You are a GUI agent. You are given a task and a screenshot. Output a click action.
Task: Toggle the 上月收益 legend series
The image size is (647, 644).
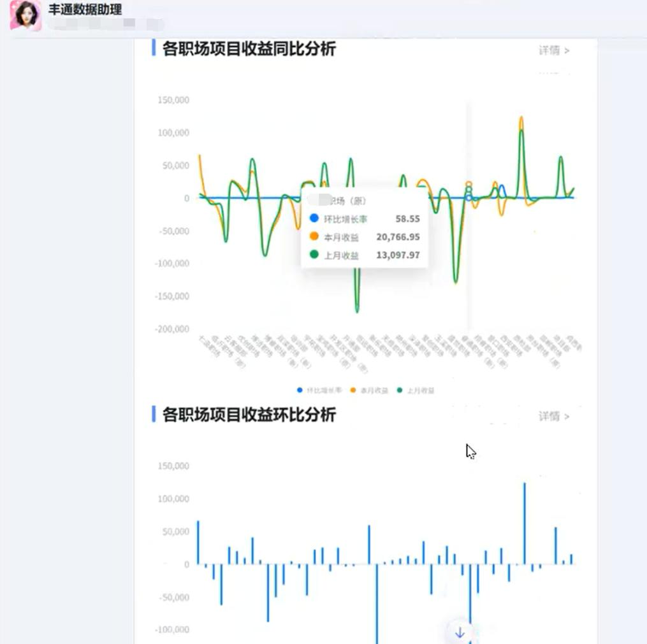(416, 390)
